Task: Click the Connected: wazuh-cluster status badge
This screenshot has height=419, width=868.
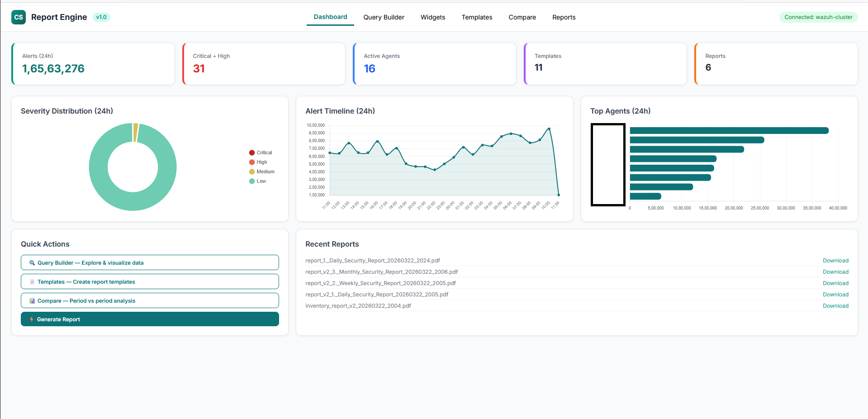Action: (818, 17)
